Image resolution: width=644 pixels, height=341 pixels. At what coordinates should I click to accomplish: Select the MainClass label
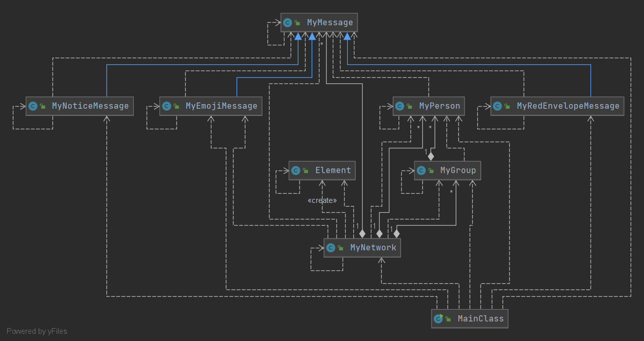pyautogui.click(x=481, y=318)
